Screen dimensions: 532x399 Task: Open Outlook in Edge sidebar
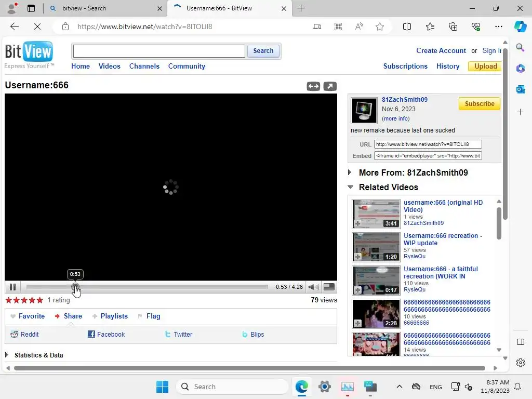coord(520,89)
